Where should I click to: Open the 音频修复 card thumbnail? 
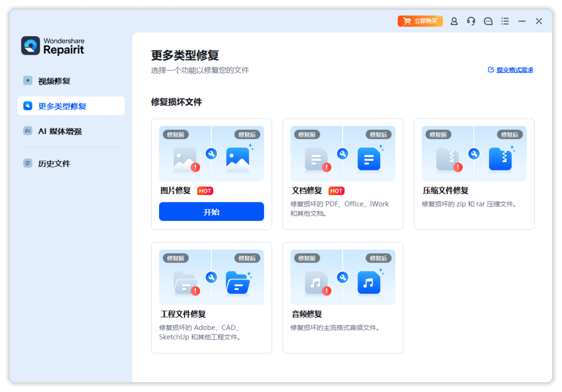[342, 277]
